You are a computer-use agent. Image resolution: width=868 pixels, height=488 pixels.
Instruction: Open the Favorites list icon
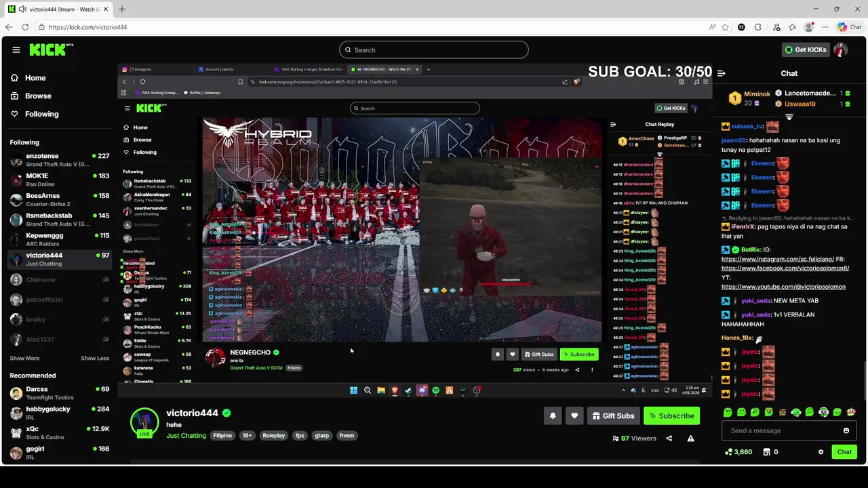(x=792, y=27)
